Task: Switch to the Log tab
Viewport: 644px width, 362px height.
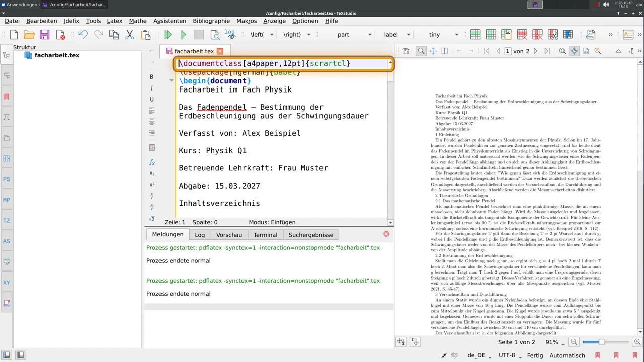Action: [200, 235]
